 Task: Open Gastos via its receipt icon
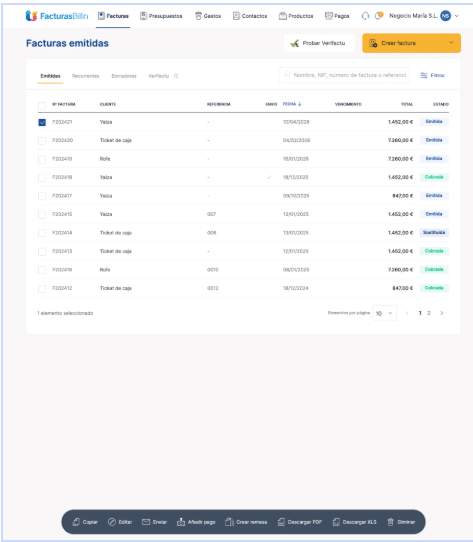(x=198, y=16)
